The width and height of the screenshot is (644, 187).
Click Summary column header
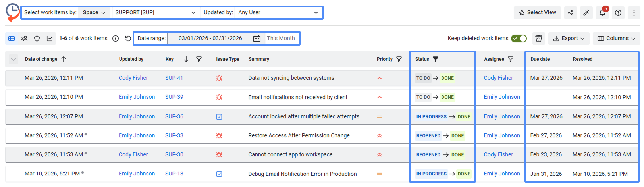coord(259,59)
